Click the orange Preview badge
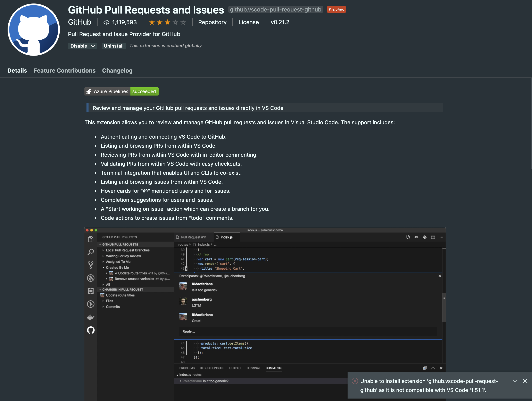Viewport: 532px width, 401px height. point(336,9)
